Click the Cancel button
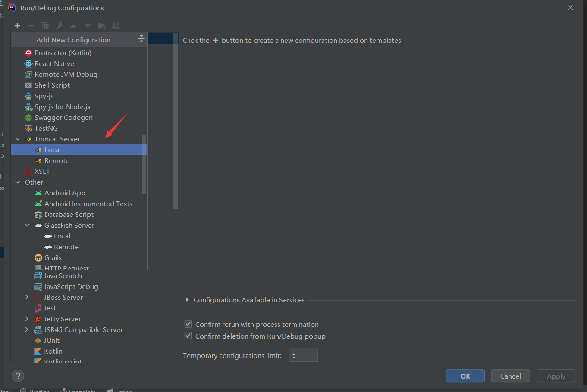The image size is (587, 392). (x=511, y=376)
